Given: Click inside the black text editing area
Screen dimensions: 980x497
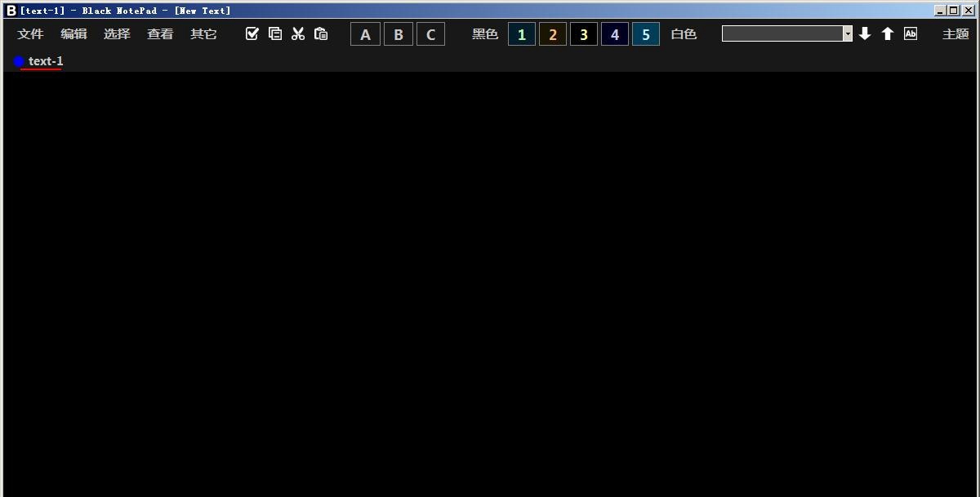Looking at the screenshot, I should click(x=490, y=284).
